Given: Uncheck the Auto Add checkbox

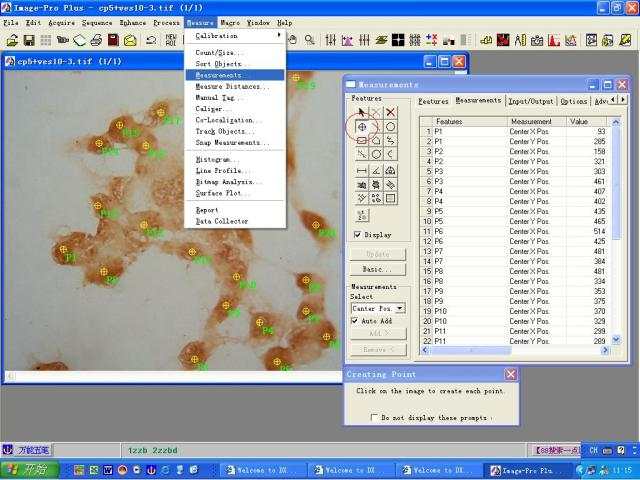Looking at the screenshot, I should tap(356, 321).
